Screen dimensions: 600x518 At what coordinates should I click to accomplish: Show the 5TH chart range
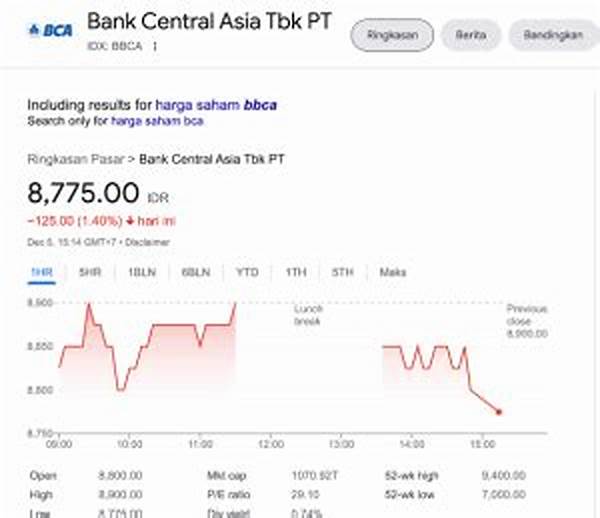point(343,272)
